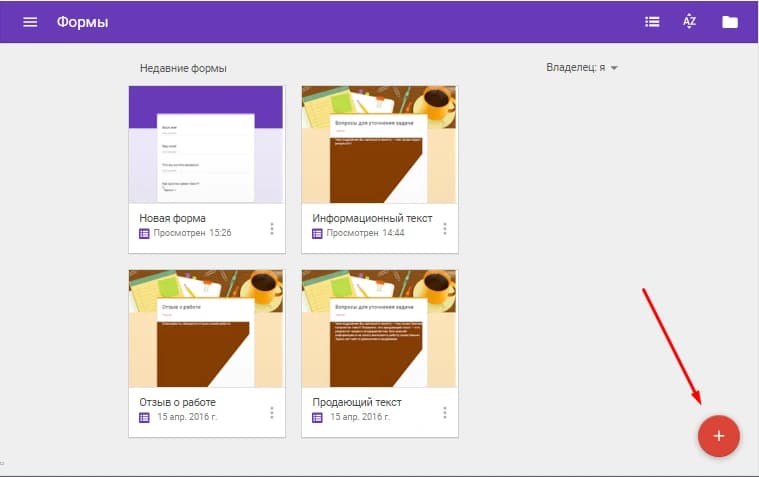Screen dimensions: 759x477
Task: Create a new form with plus button
Action: click(x=718, y=436)
